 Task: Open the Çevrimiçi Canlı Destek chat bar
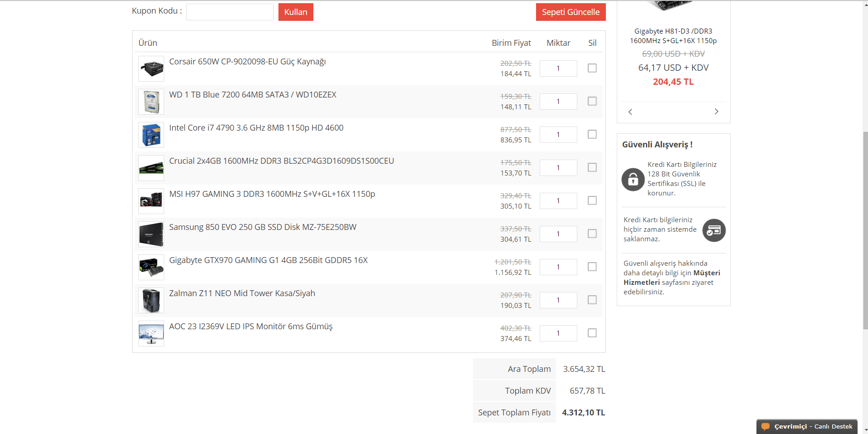807,427
